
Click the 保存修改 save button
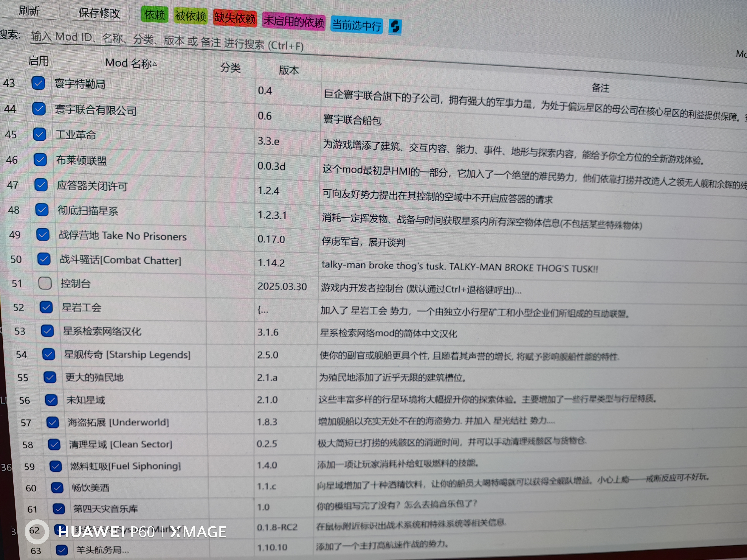[x=99, y=13]
